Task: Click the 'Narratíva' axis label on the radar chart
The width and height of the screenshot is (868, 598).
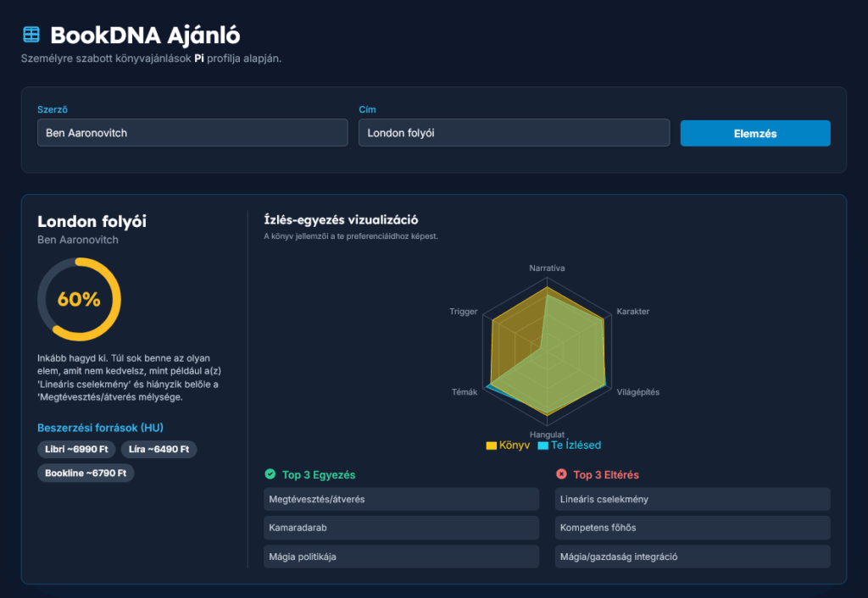Action: coord(547,267)
